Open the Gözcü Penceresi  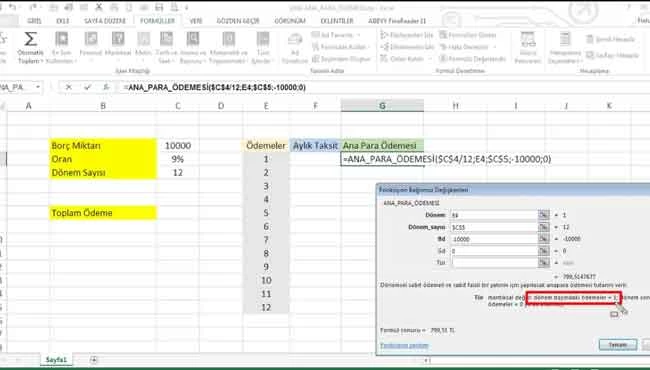528,47
